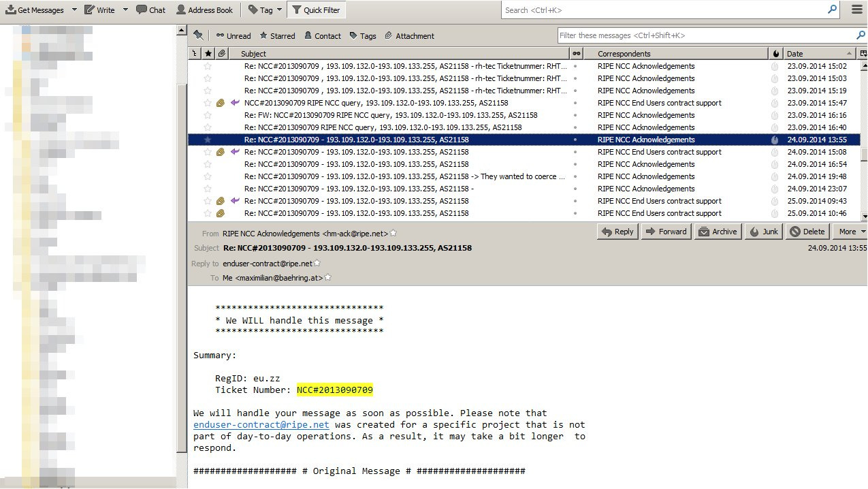Image resolution: width=868 pixels, height=489 pixels.
Task: Open the Address Book
Action: [204, 10]
